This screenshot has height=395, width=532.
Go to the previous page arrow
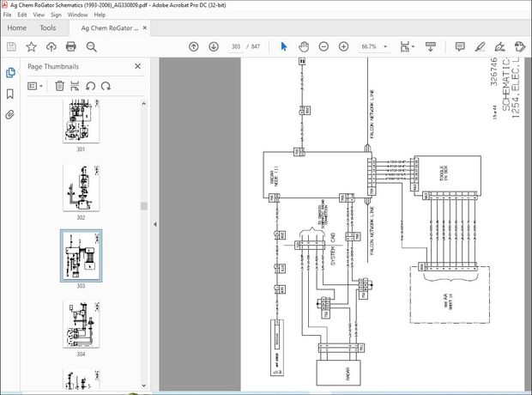pyautogui.click(x=193, y=46)
